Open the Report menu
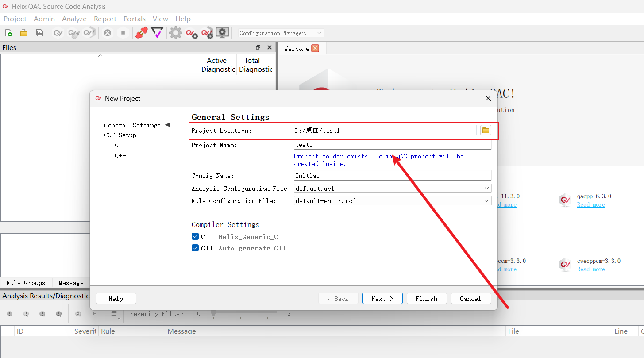 [x=105, y=19]
